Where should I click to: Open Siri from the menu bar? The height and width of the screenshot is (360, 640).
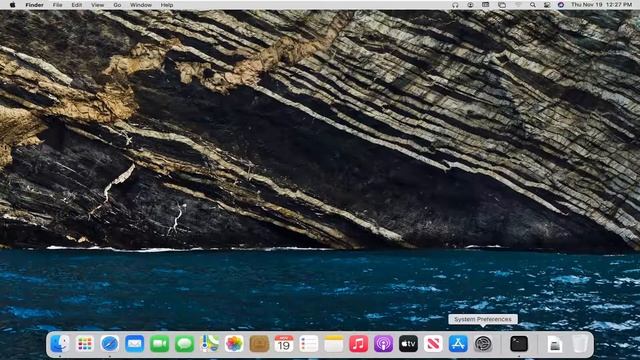[x=561, y=5]
